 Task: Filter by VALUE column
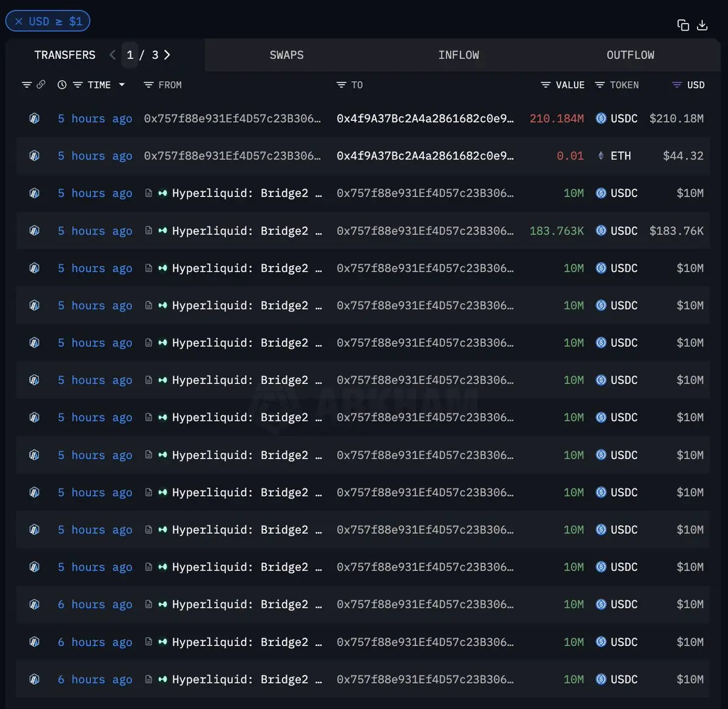click(545, 85)
